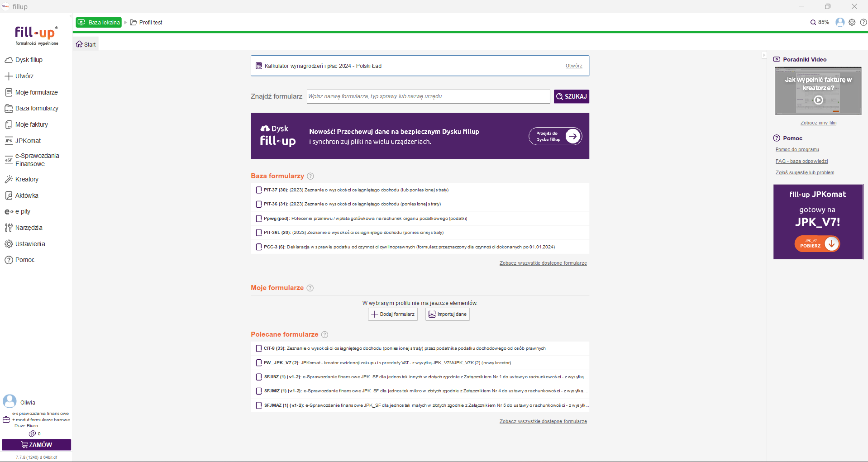Open the Profil test breadcrumb
Screen dimensions: 868x462
(146, 22)
